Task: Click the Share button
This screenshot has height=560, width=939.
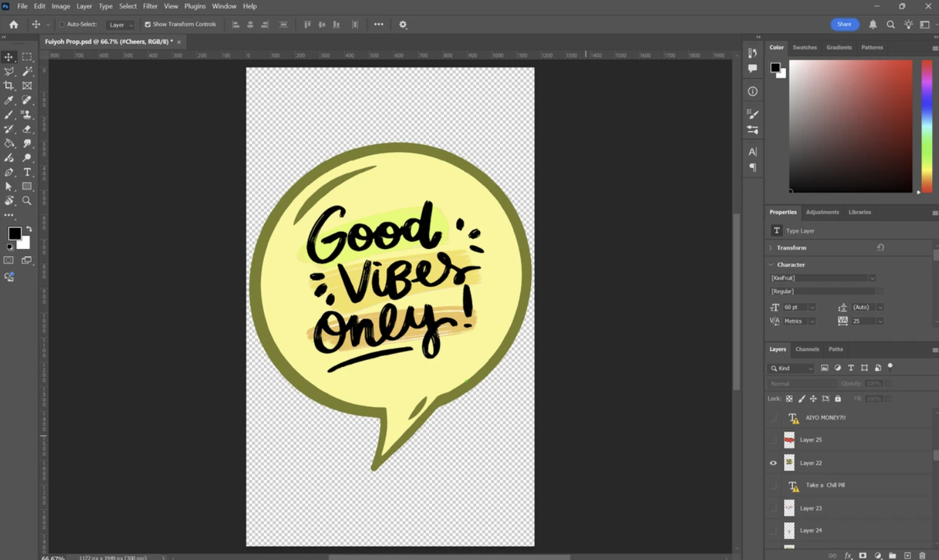Action: pos(844,24)
